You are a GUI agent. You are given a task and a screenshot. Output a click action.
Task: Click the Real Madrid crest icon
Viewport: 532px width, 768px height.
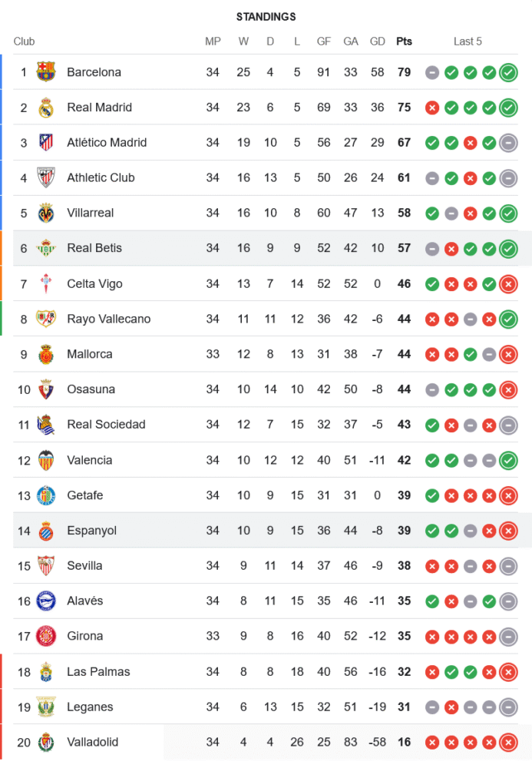click(x=46, y=108)
